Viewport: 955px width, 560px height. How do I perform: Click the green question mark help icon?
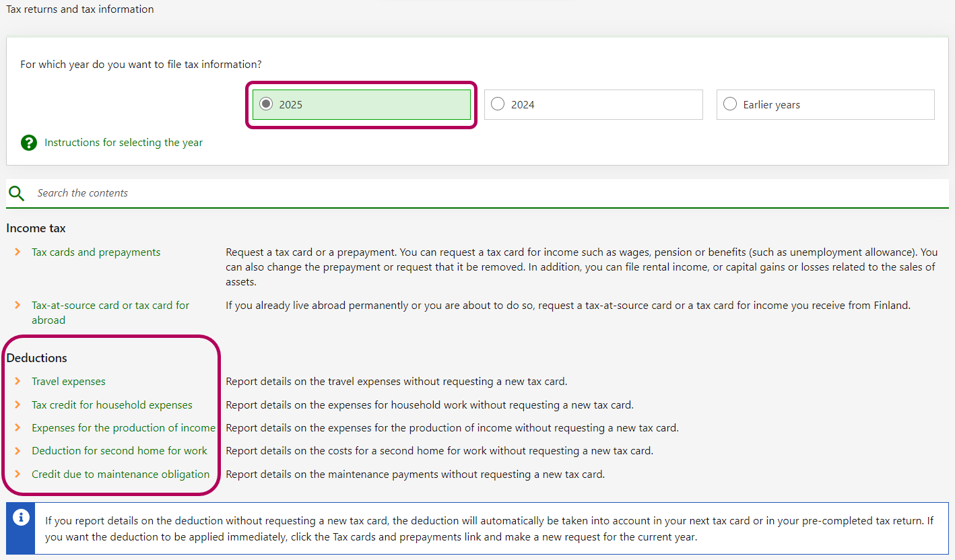point(29,143)
